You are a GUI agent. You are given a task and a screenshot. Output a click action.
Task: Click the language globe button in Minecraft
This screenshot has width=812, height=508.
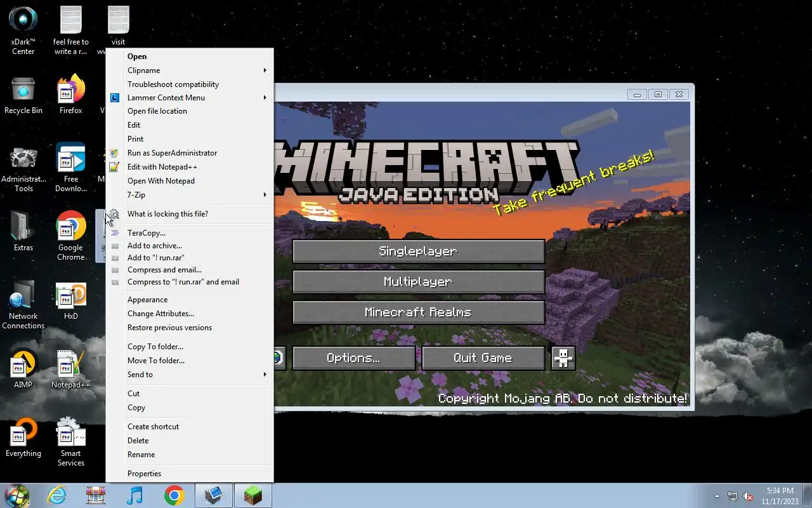tap(280, 358)
